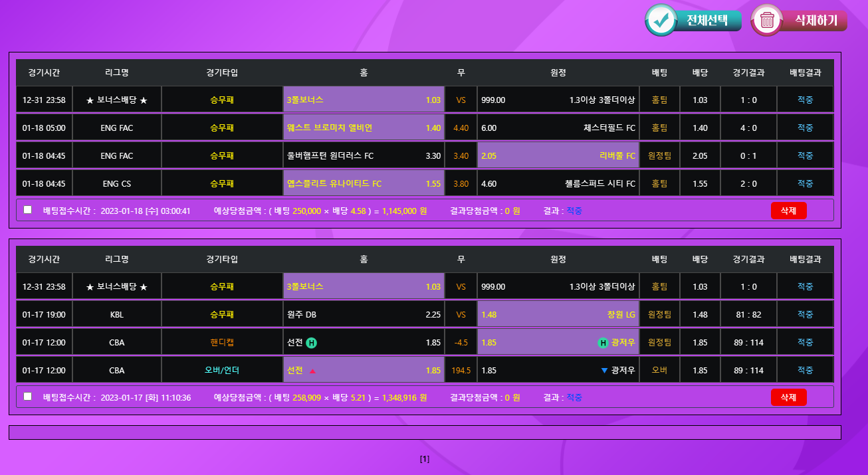Tick the checkbox for the 2023-01-18 bet slip
Image resolution: width=868 pixels, height=475 pixels.
click(28, 210)
